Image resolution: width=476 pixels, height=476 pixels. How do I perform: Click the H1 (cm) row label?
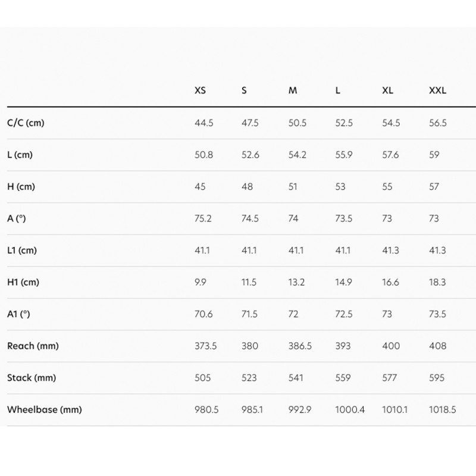(23, 282)
